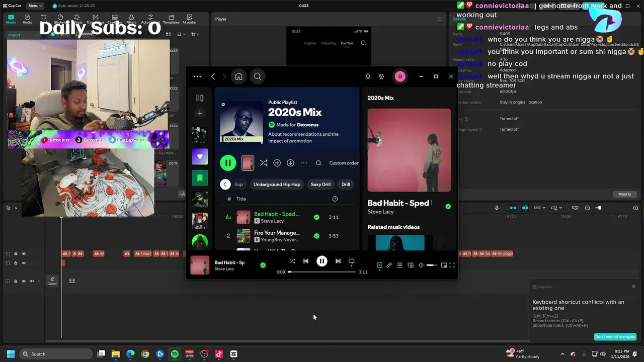Skip to previous track in Spotify
644x362 pixels.
tap(306, 261)
